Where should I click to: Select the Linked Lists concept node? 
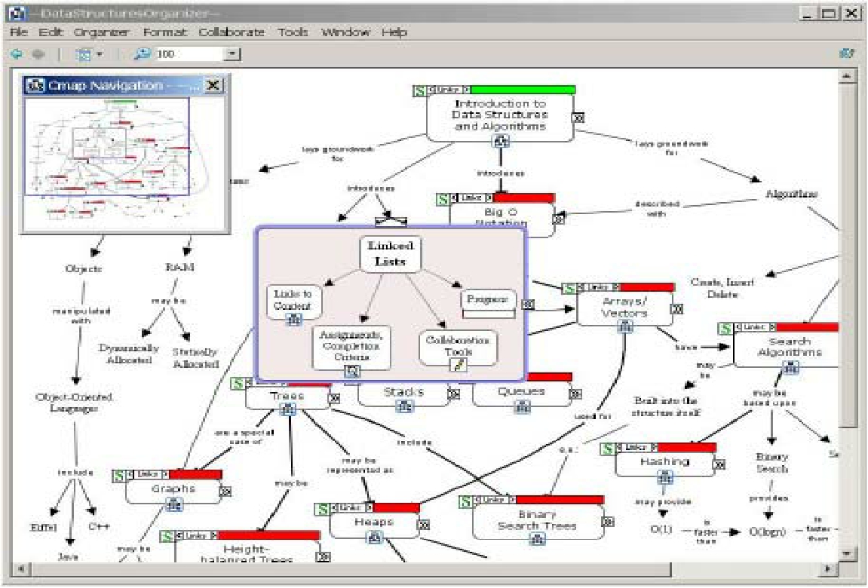coord(391,253)
